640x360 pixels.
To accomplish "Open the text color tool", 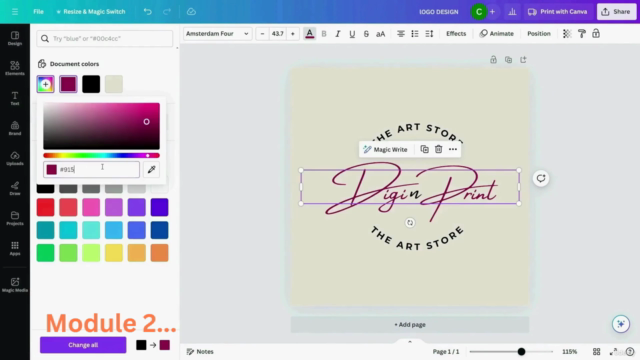I will tap(309, 34).
